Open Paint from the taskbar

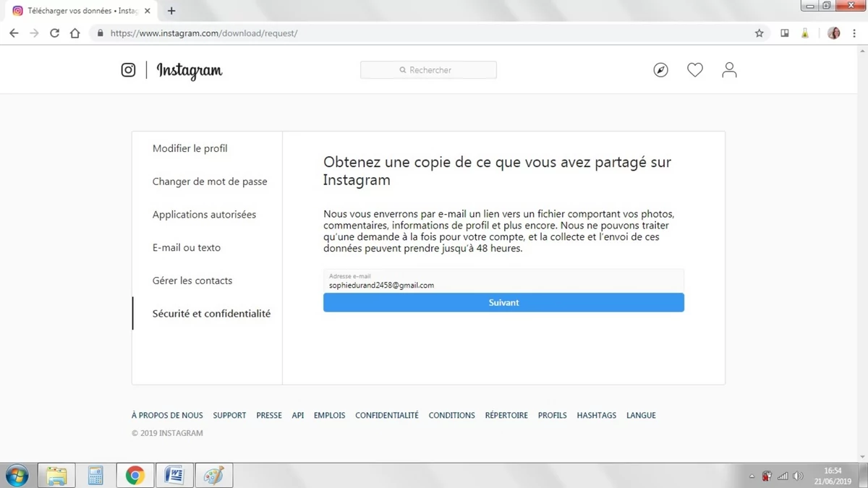point(214,475)
